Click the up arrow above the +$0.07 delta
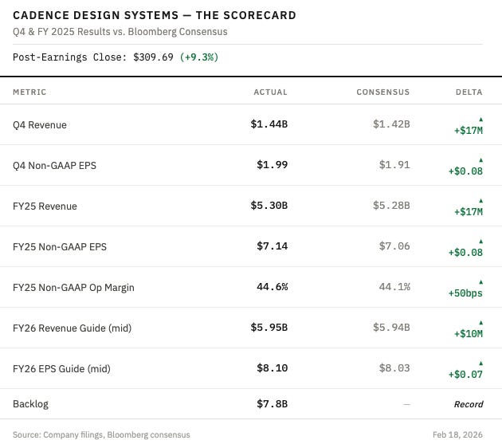This screenshot has width=502, height=448. point(480,363)
